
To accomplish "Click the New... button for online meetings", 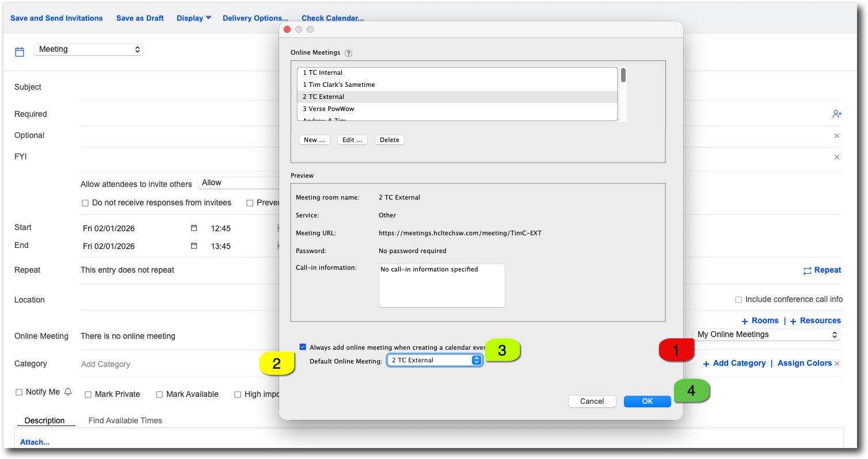I will click(314, 140).
